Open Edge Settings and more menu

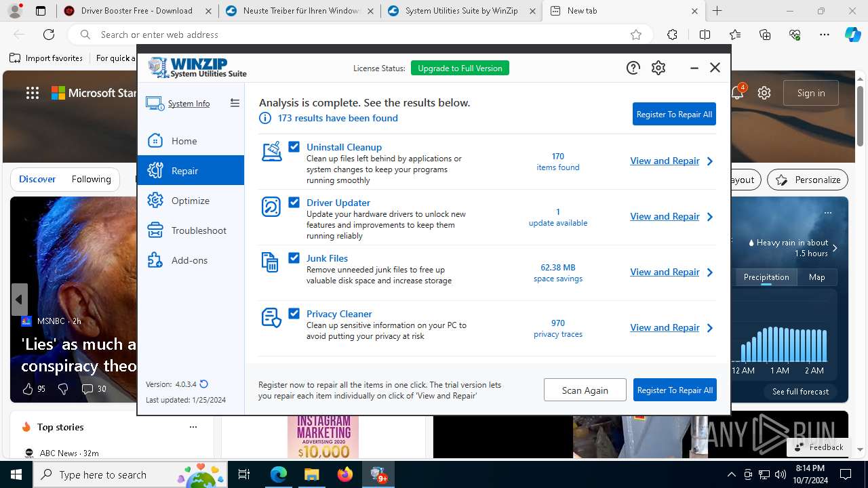825,35
